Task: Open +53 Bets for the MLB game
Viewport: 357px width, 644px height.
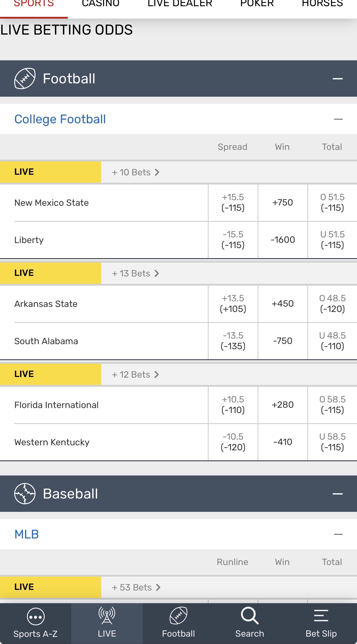Action: point(136,588)
